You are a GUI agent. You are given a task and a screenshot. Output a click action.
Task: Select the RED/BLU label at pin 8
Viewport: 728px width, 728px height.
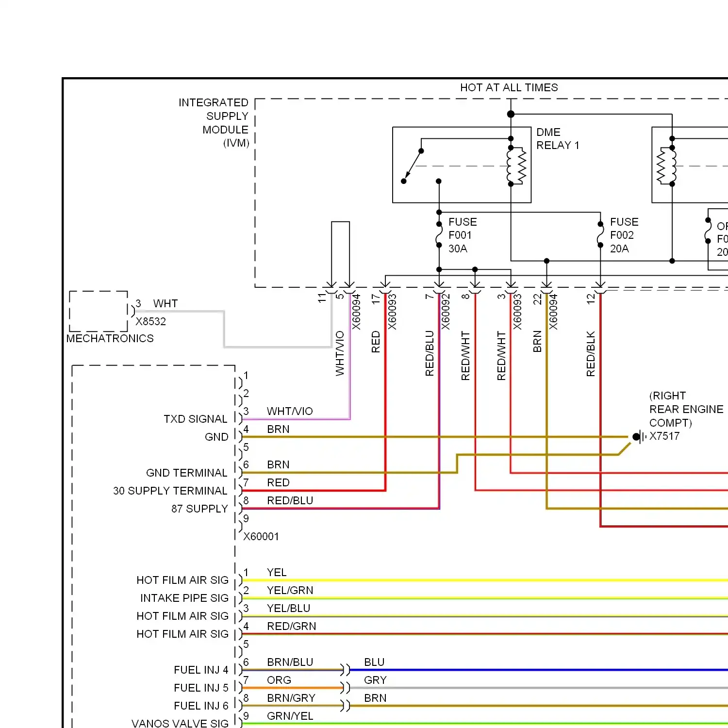pyautogui.click(x=290, y=500)
